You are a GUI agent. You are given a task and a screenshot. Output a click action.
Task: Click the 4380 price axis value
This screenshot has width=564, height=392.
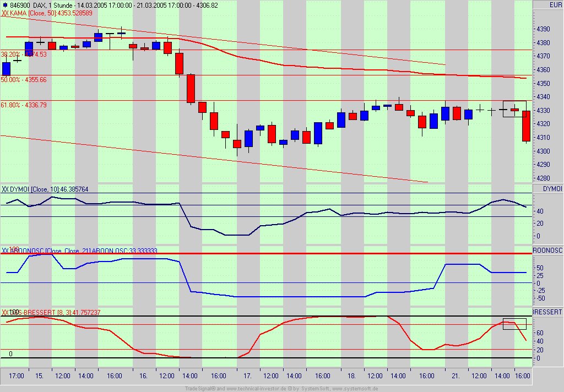point(543,43)
